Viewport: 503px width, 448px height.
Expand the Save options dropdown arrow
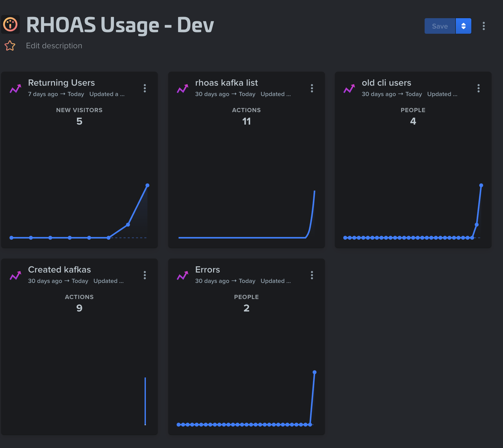click(463, 26)
